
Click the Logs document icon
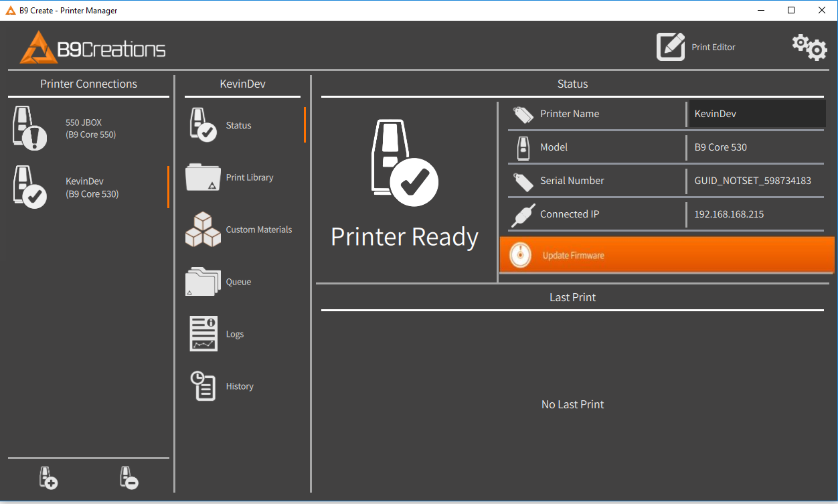pos(203,334)
